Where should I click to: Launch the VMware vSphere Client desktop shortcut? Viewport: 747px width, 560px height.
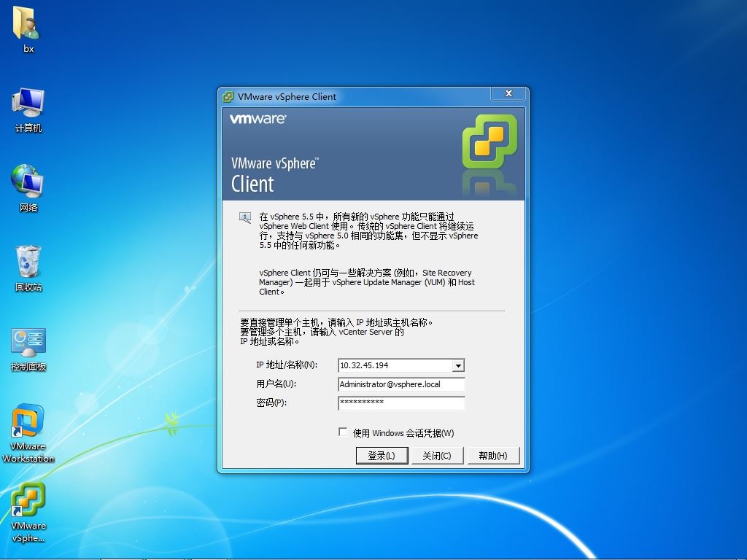click(x=28, y=513)
